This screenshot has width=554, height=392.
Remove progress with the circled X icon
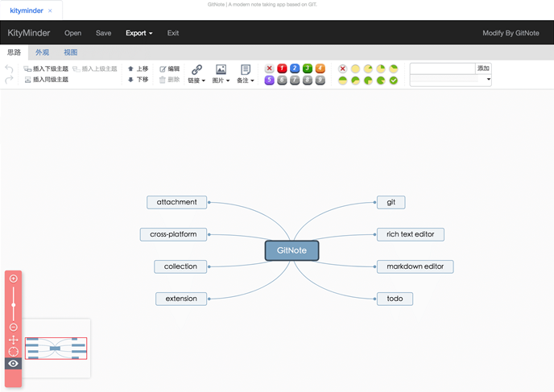[342, 69]
